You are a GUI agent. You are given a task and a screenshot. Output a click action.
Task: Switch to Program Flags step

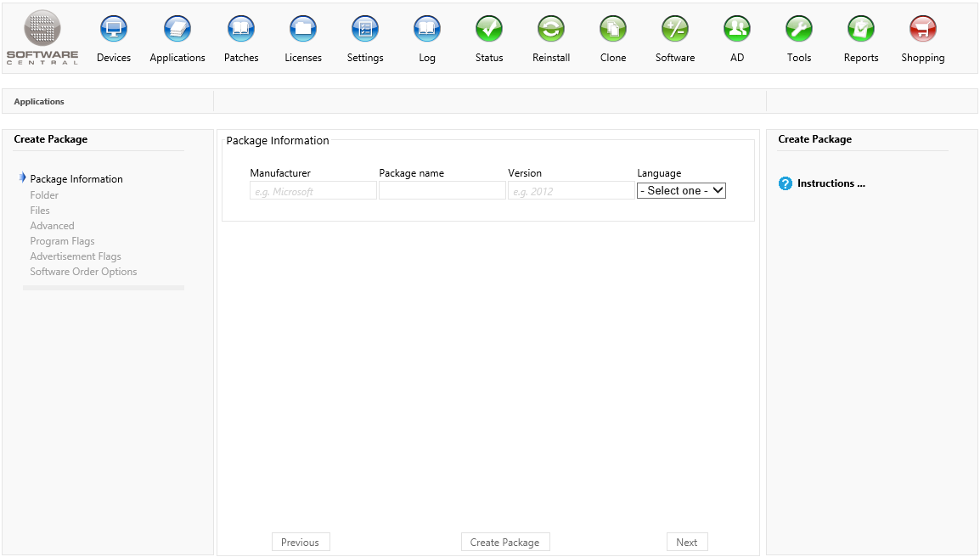tap(62, 241)
